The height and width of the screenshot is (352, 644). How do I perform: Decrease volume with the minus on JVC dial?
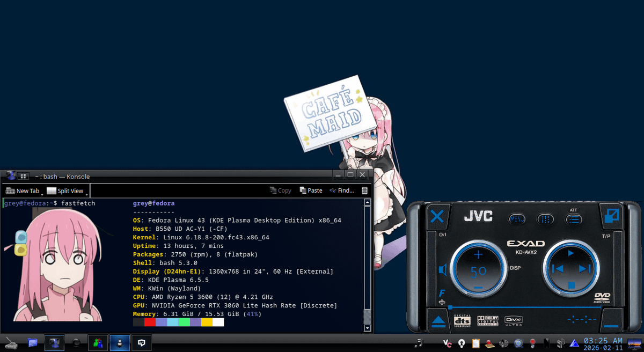(x=478, y=289)
